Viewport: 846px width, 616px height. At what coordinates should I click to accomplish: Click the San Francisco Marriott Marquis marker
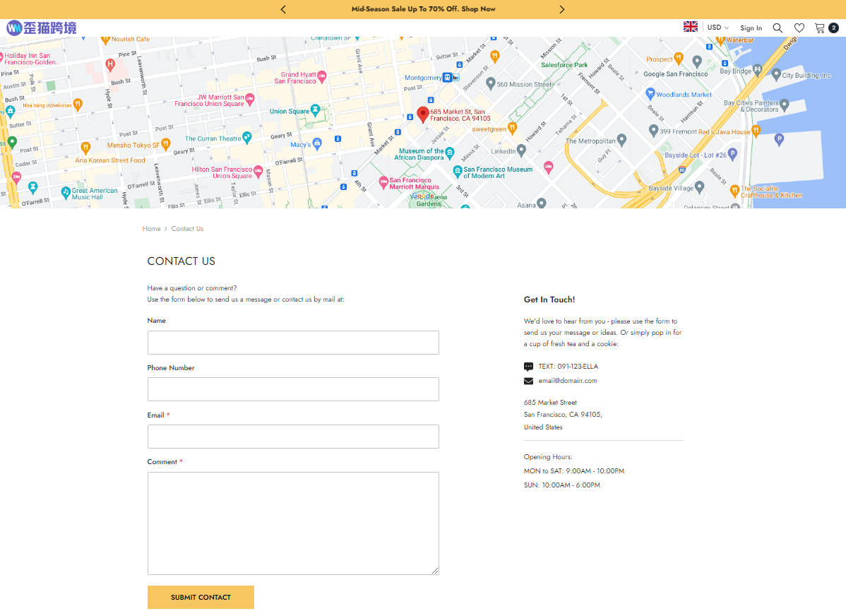[x=383, y=182]
